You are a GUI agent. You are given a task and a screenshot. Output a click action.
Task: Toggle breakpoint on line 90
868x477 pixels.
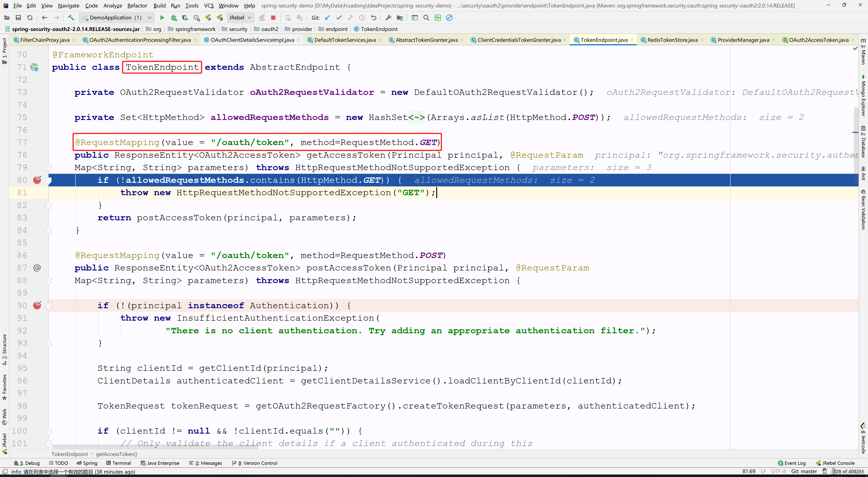[x=37, y=305]
